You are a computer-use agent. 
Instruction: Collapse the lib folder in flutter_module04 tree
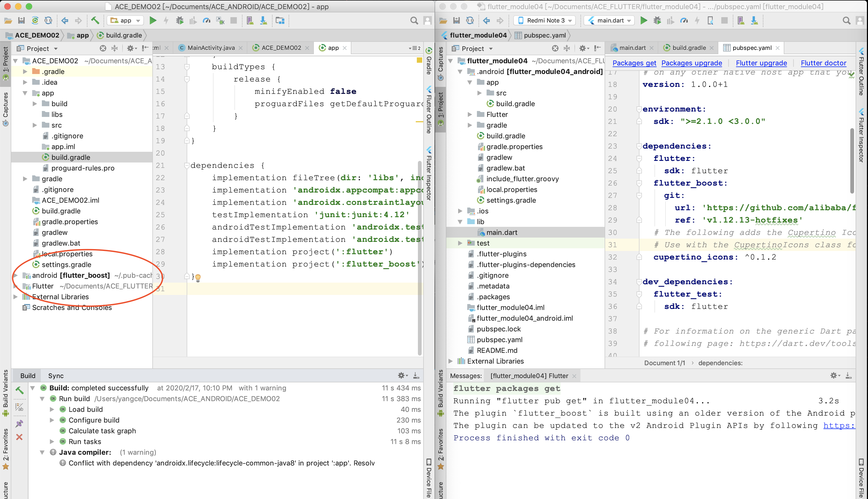[x=460, y=222]
